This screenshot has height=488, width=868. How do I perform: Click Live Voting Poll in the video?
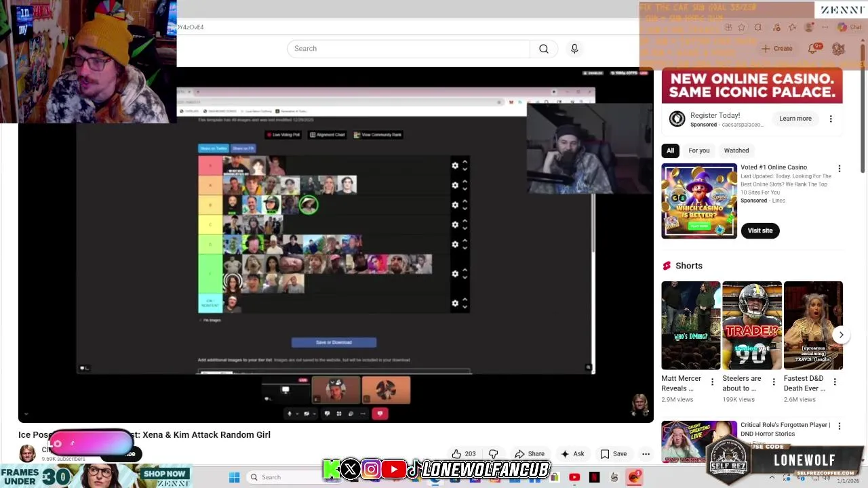click(x=283, y=135)
